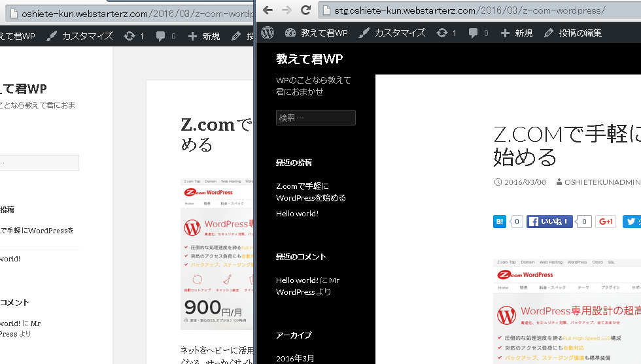Click the post title Z.COMで手軽に in right window
This screenshot has height=364, width=641.
(x=567, y=146)
